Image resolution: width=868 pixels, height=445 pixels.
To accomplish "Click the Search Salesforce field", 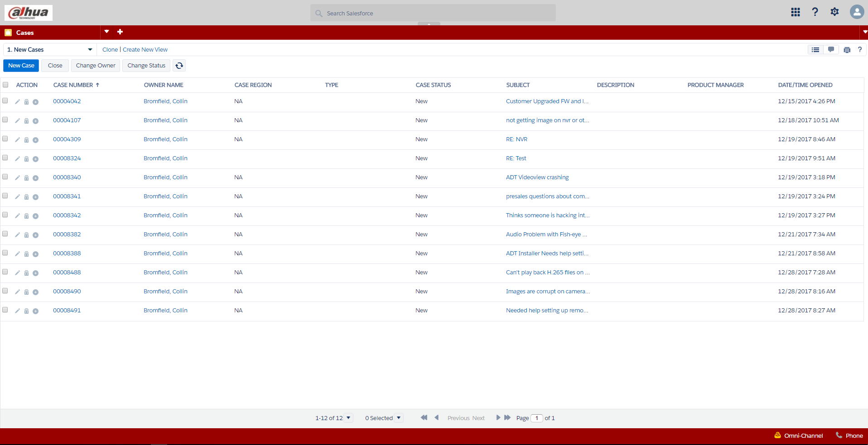I will [433, 13].
